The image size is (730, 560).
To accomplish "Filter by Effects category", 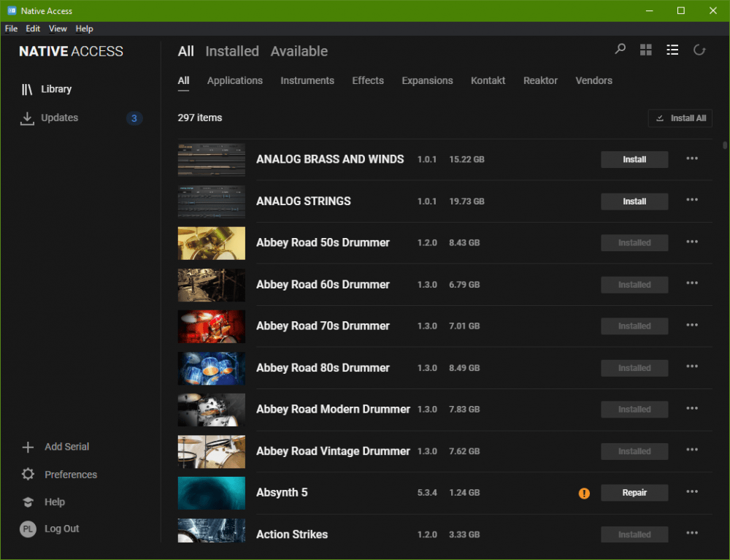I will (368, 80).
